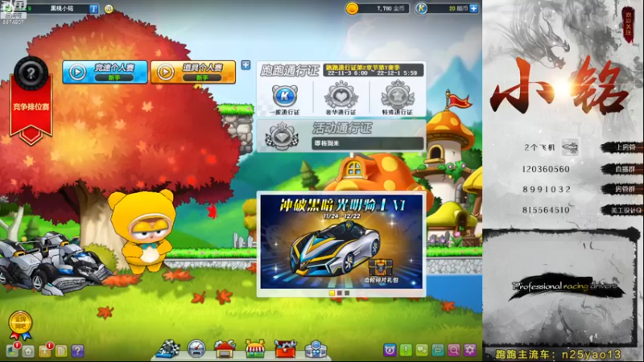Open the purple gear settings icon

(470, 350)
